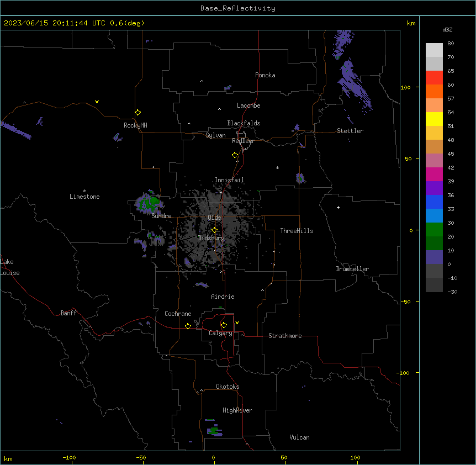Click the yellow V marker east of Calgary
Viewport: 476px width, 465px height.
[237, 323]
